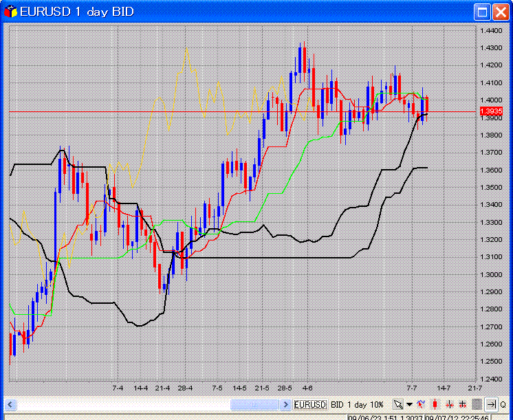
Task: Click the application icon in title bar
Action: (10, 12)
